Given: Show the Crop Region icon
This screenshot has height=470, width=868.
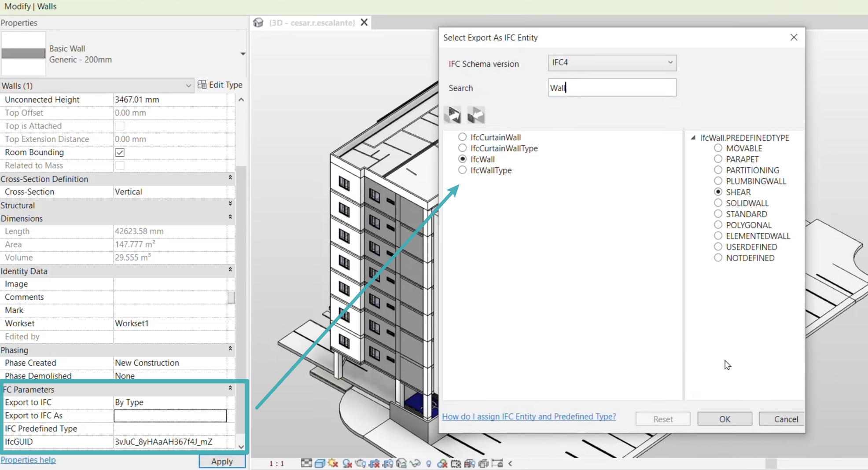Looking at the screenshot, I should click(388, 463).
